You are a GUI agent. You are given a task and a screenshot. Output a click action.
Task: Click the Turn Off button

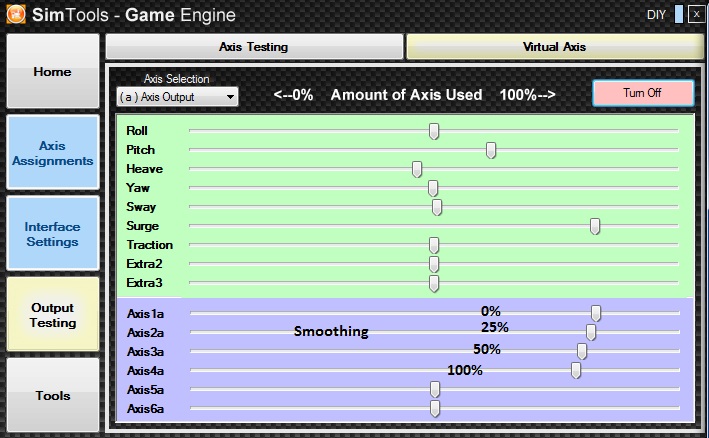(x=643, y=93)
